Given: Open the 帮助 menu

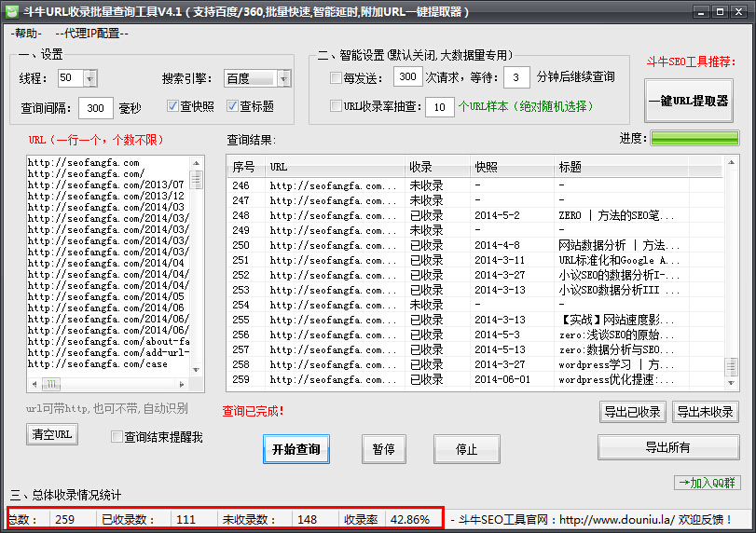Looking at the screenshot, I should tap(26, 34).
